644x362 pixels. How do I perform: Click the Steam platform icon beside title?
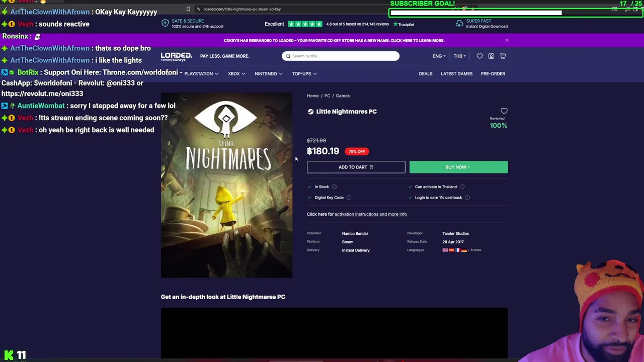tap(310, 112)
